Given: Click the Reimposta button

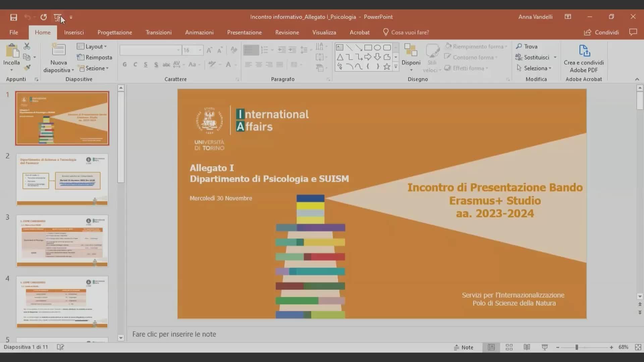Looking at the screenshot, I should click(94, 57).
